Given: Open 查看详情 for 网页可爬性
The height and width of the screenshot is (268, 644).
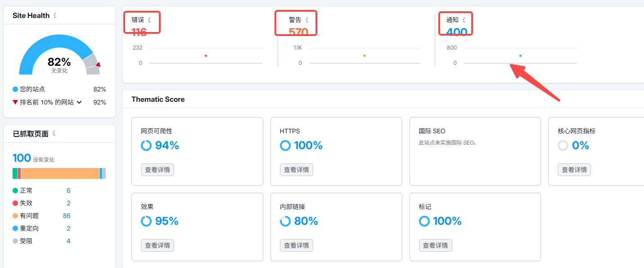Looking at the screenshot, I should (157, 170).
